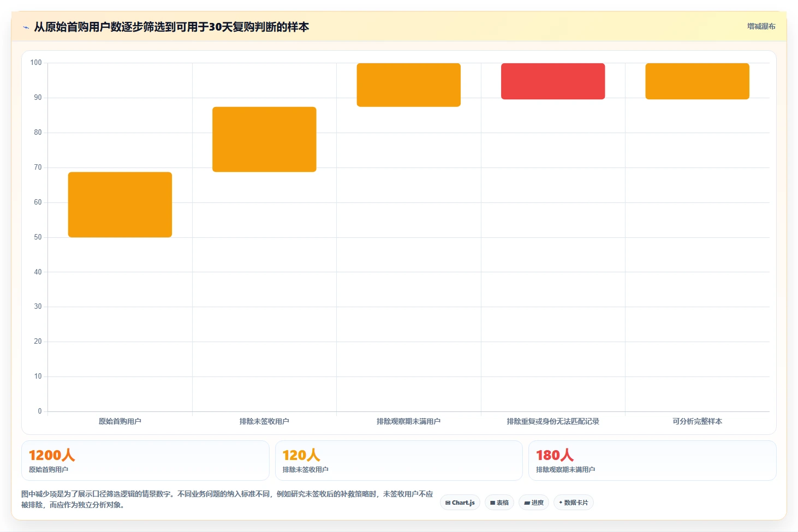Viewport: 798px width, 532px height.
Task: Click the 增减瀑布 label in header
Action: (x=761, y=26)
